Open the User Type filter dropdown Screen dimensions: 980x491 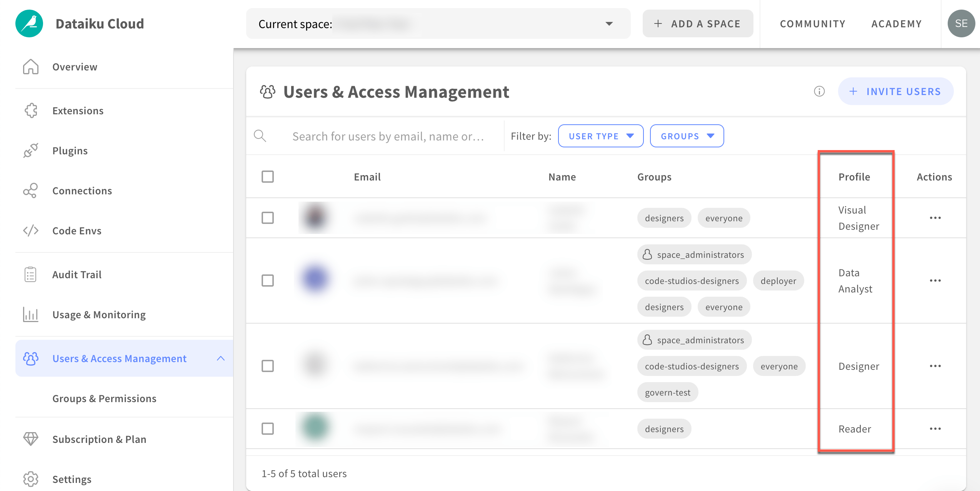[x=600, y=136]
